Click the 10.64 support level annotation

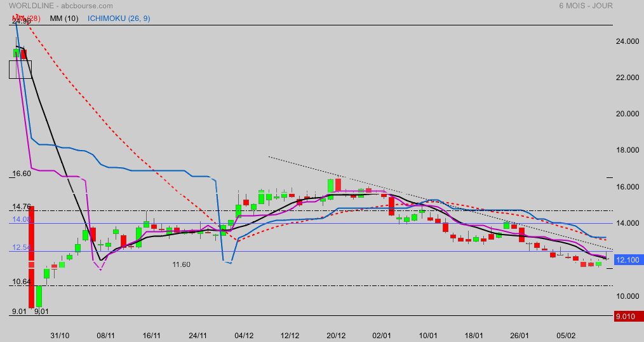pyautogui.click(x=22, y=282)
